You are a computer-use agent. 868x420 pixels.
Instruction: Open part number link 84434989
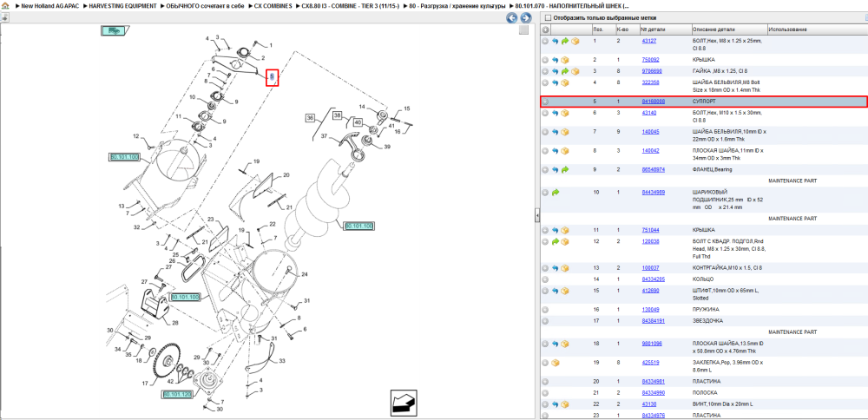coord(654,192)
